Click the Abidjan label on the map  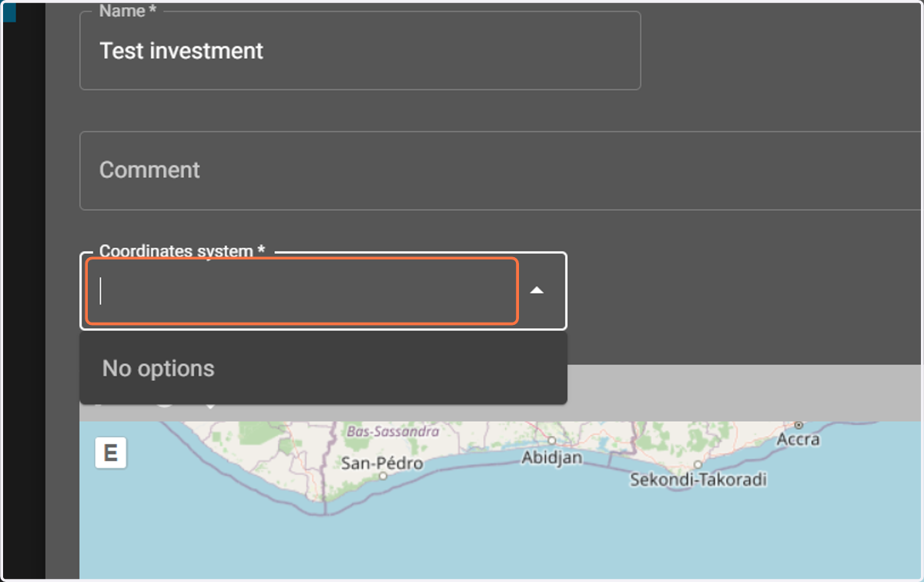pyautogui.click(x=551, y=458)
